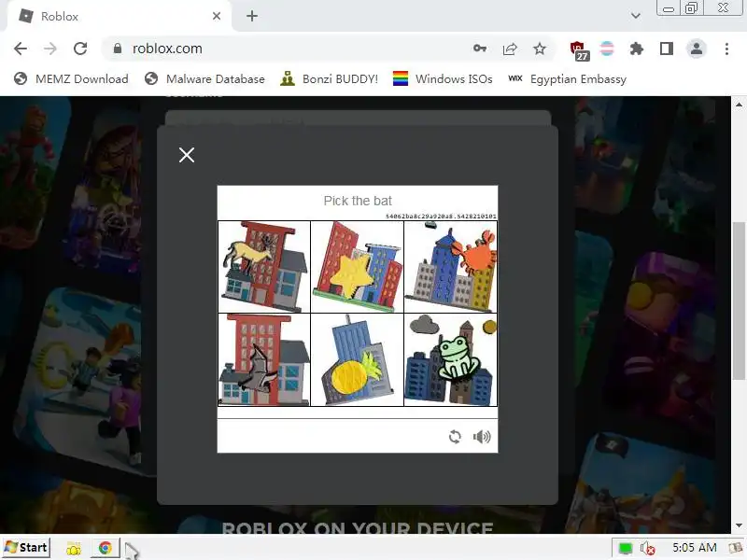Open Chrome from the taskbar
The image size is (747, 560).
point(106,548)
